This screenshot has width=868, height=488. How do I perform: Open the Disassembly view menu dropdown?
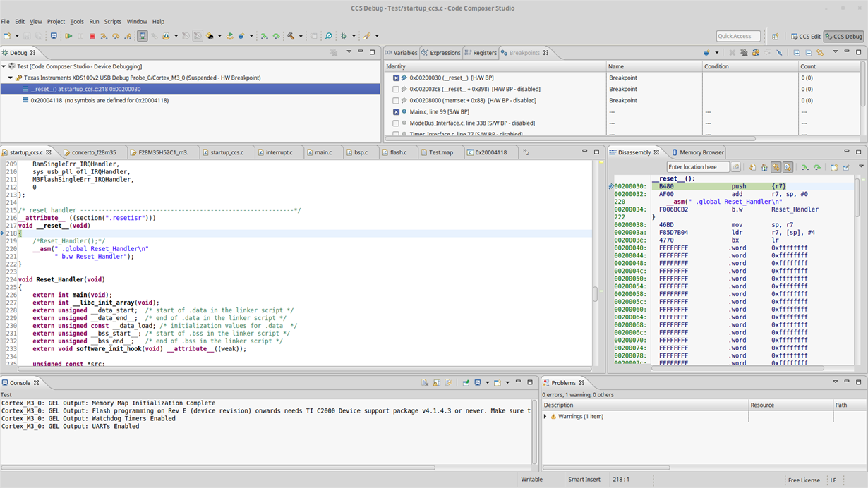click(861, 167)
